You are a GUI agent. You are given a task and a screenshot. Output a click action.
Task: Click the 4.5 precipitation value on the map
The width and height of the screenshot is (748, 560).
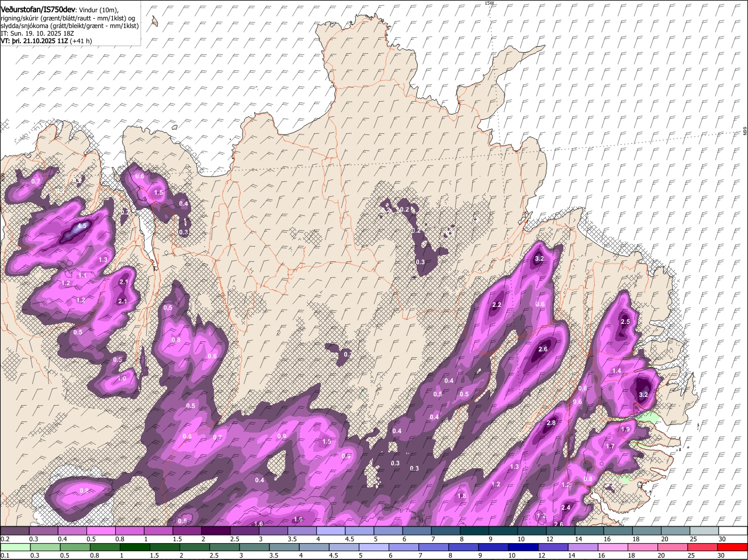[82, 226]
